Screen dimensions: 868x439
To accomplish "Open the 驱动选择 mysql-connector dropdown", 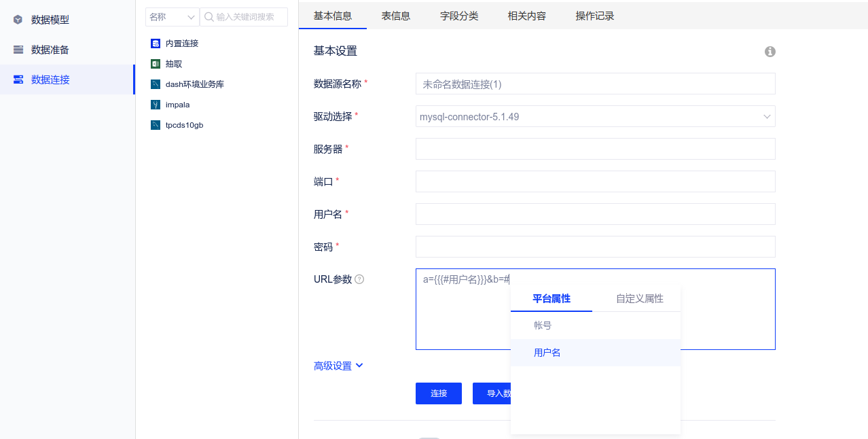I will tap(595, 116).
